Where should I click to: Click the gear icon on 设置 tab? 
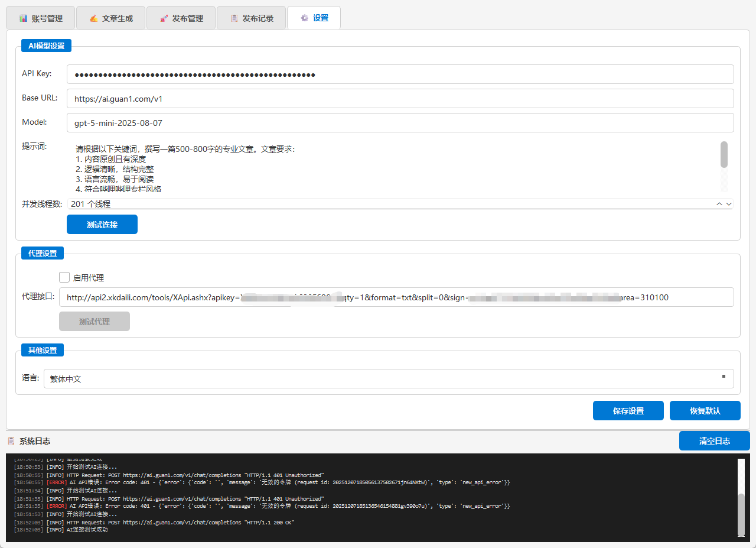click(305, 18)
